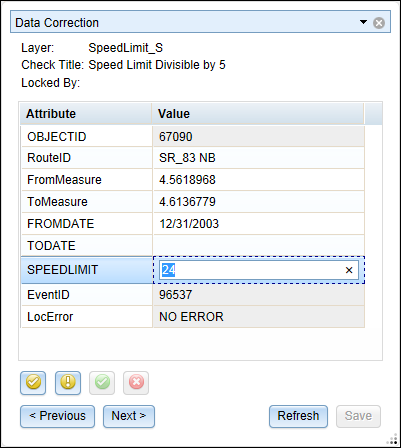Select the Value column header
Viewport: 401px width, 448px height.
pyautogui.click(x=258, y=114)
